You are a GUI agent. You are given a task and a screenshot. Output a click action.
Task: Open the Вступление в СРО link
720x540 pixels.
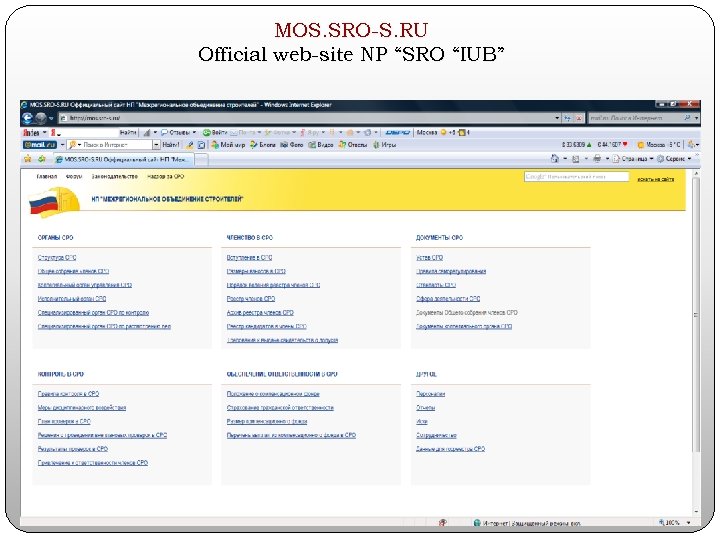249,258
